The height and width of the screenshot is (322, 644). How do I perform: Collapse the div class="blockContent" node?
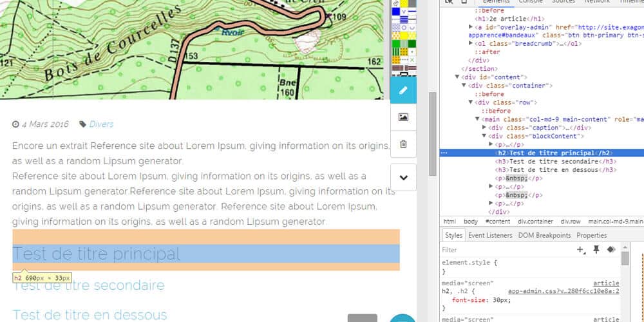[x=484, y=136]
